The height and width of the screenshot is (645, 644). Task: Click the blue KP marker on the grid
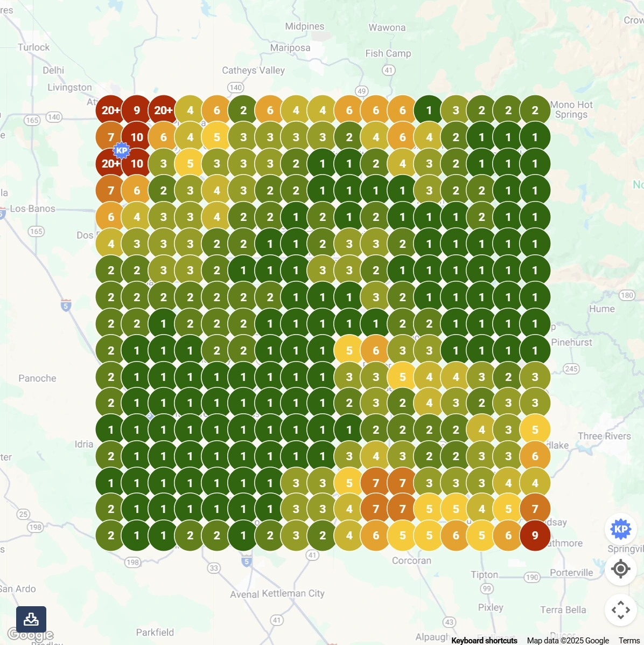pos(121,150)
